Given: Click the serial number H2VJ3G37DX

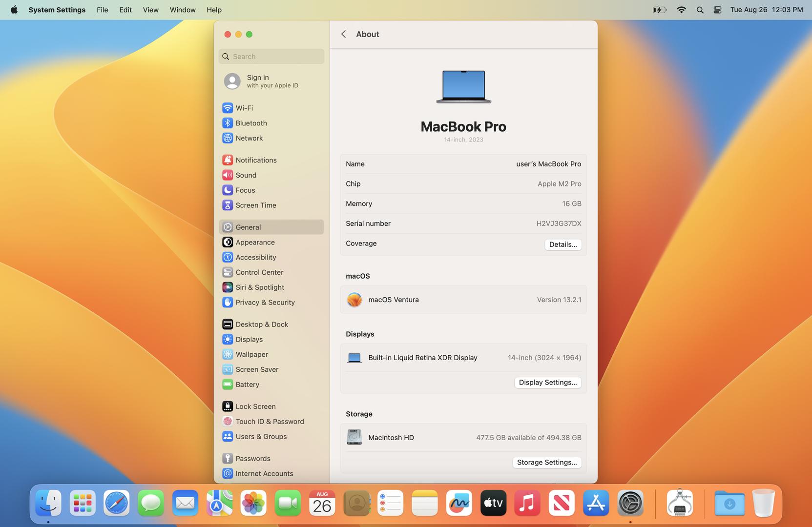Looking at the screenshot, I should [x=559, y=223].
